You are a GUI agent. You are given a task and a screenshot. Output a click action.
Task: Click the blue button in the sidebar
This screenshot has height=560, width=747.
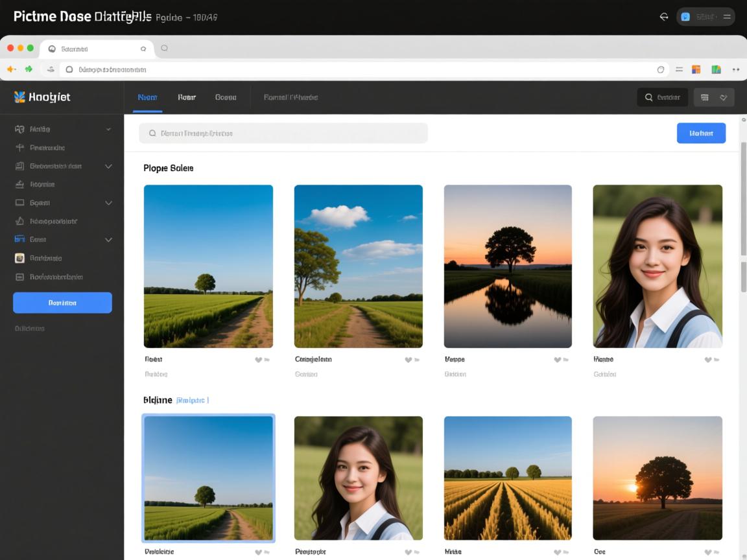62,303
